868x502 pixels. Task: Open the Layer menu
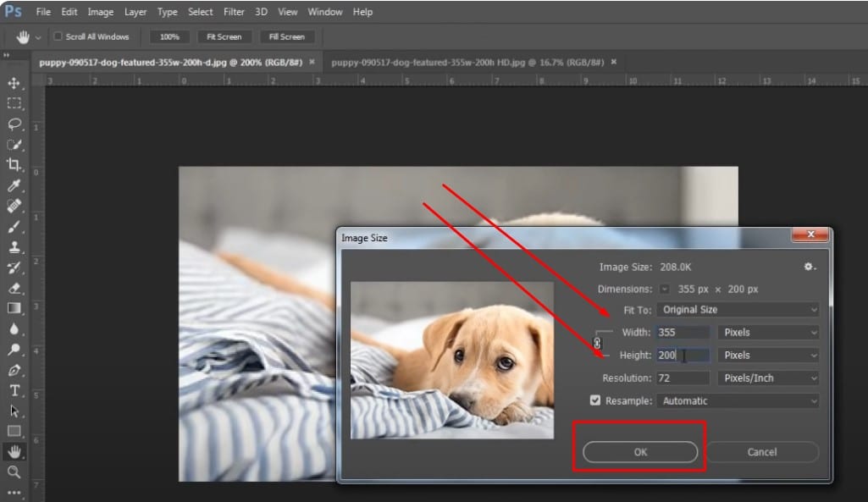[135, 12]
